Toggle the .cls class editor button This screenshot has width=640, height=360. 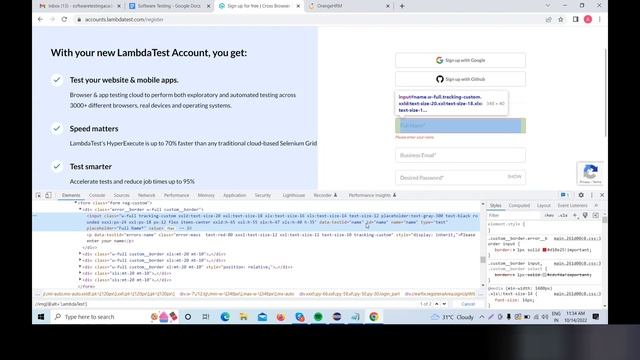pyautogui.click(x=563, y=215)
